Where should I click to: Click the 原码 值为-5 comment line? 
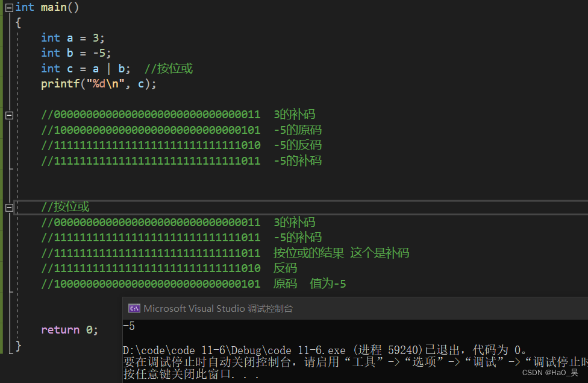tap(193, 284)
